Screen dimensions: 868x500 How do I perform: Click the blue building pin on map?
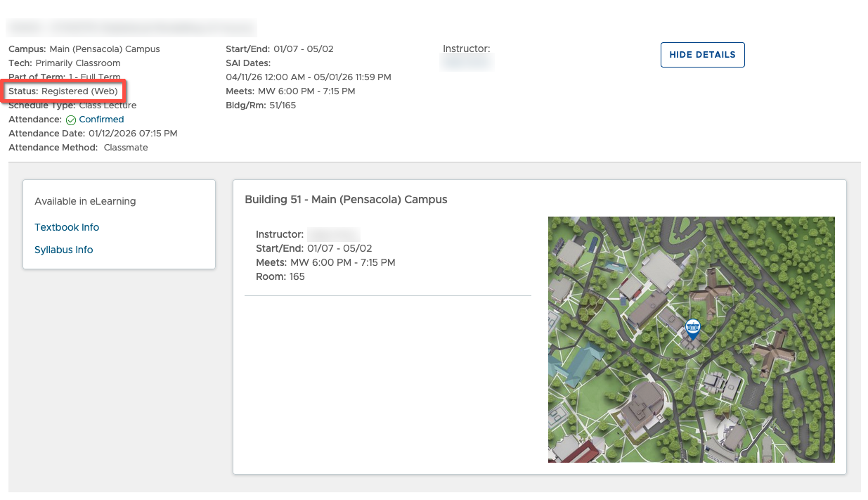click(x=692, y=328)
